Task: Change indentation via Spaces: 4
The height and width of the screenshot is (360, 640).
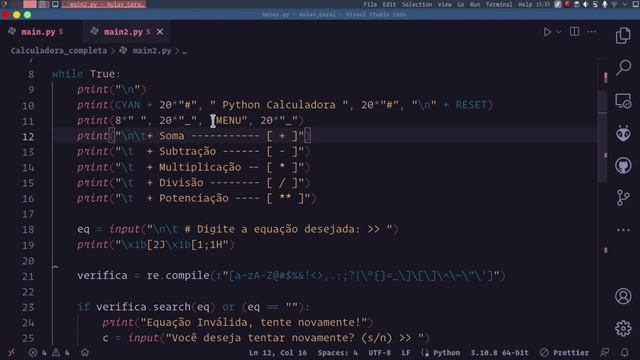Action: pyautogui.click(x=338, y=353)
